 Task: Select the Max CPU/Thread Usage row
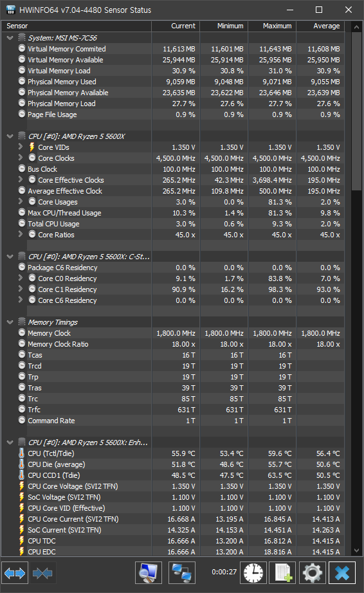click(x=173, y=212)
